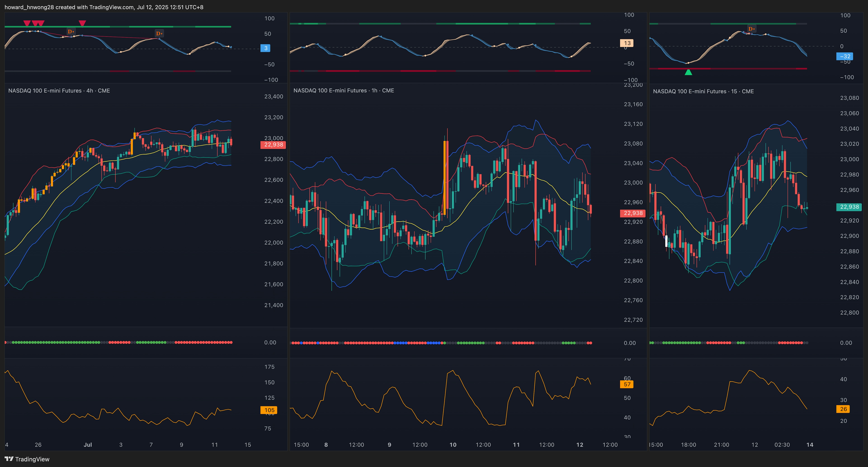This screenshot has height=467, width=868.
Task: Click the 23,160 level on the 1h price axis
Action: [633, 104]
